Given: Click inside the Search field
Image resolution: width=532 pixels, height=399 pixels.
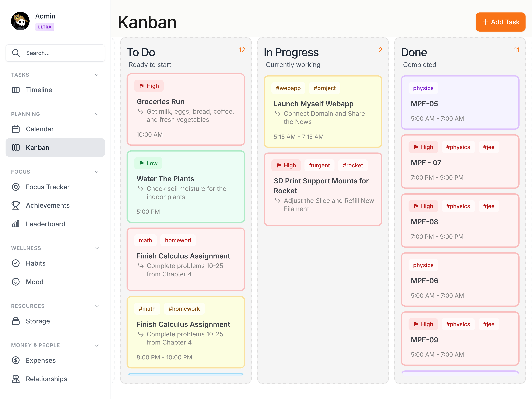Looking at the screenshot, I should click(x=60, y=53).
